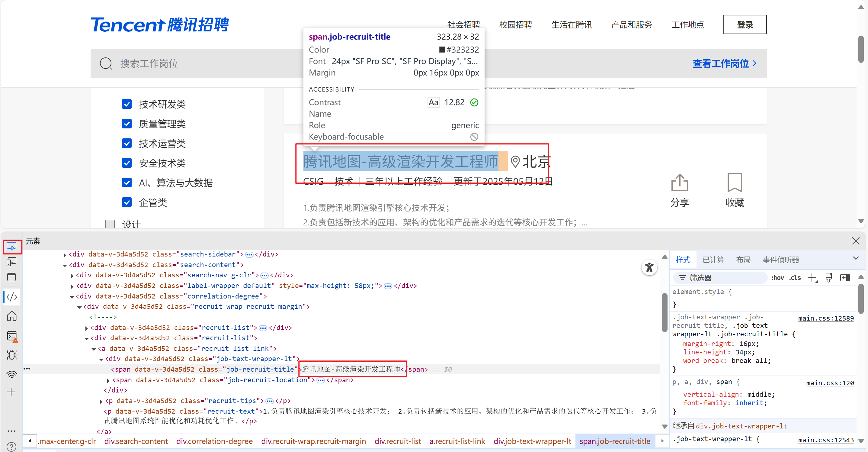Screen dimensions: 868x452
Task: Collapse the recruit-list-link anchor node
Action: (x=94, y=349)
